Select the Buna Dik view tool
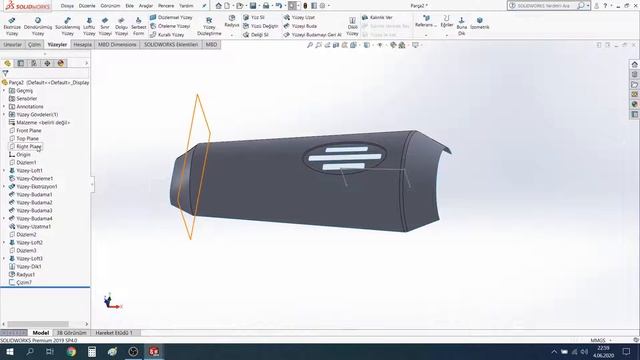Screen dimensions: 640x360 tap(462, 27)
